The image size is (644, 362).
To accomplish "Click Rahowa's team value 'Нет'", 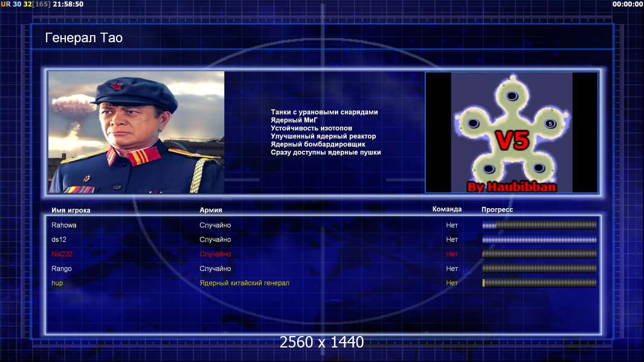I will point(452,225).
